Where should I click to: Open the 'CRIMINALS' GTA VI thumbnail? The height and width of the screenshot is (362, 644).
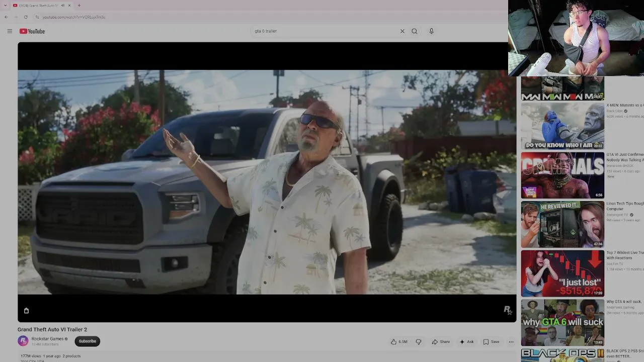coord(562,175)
